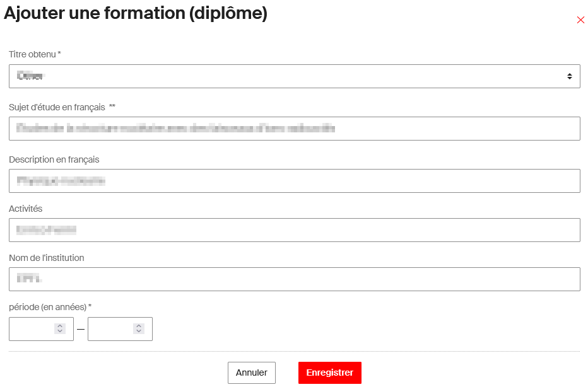
Task: Click the down arrow on the second year field
Action: tap(138, 332)
